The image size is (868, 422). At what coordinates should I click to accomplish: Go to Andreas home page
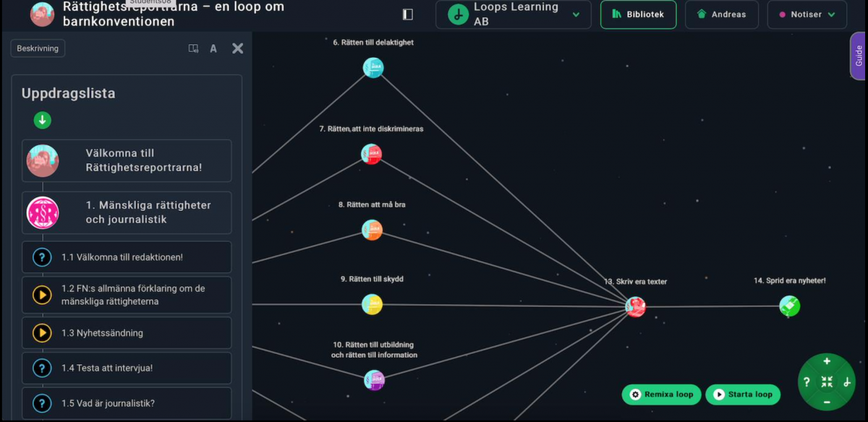(x=721, y=14)
